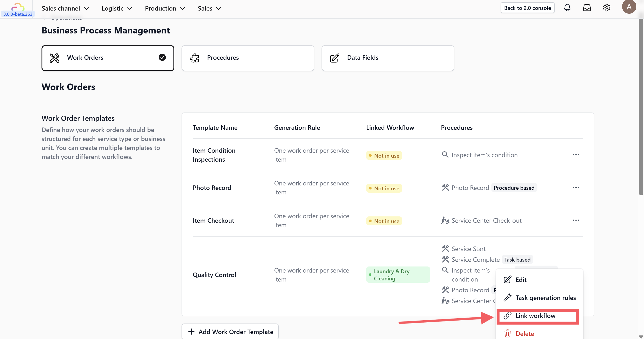
Task: Click the Procedures puzzle piece icon
Action: [x=195, y=58]
